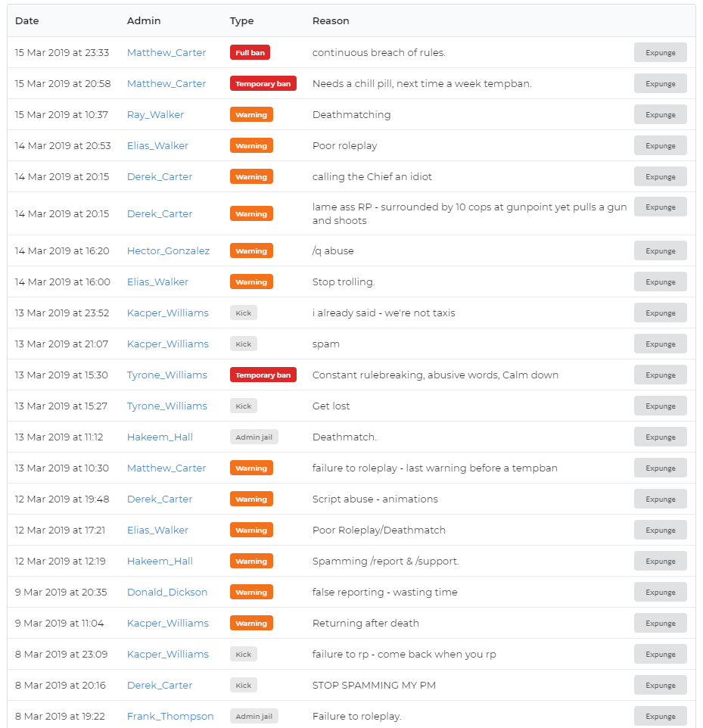The height and width of the screenshot is (728, 703).
Task: Click the Admin jail badge for Deathmatch
Action: click(254, 437)
